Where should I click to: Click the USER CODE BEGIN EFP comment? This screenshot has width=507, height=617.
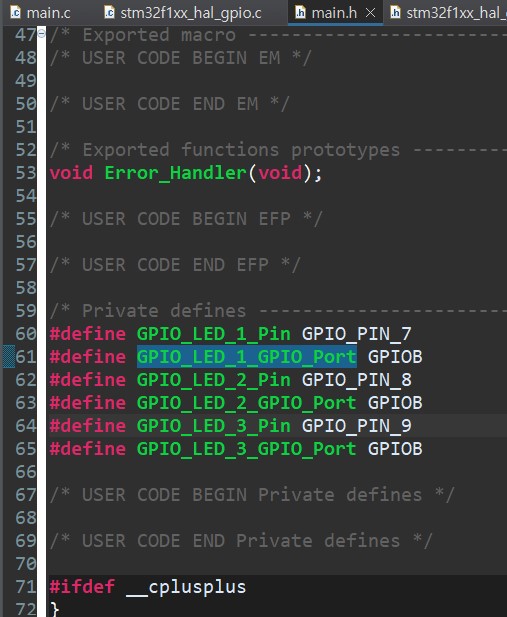(186, 219)
